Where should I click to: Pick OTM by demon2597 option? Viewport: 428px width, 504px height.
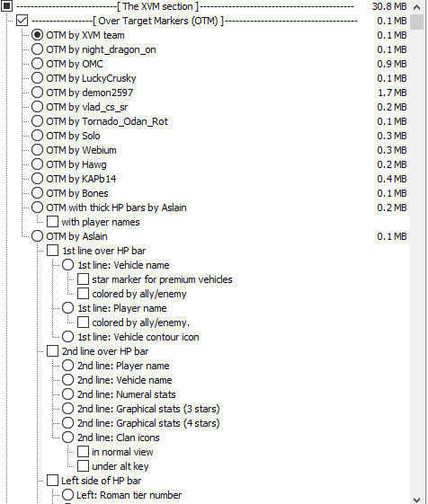(x=38, y=93)
